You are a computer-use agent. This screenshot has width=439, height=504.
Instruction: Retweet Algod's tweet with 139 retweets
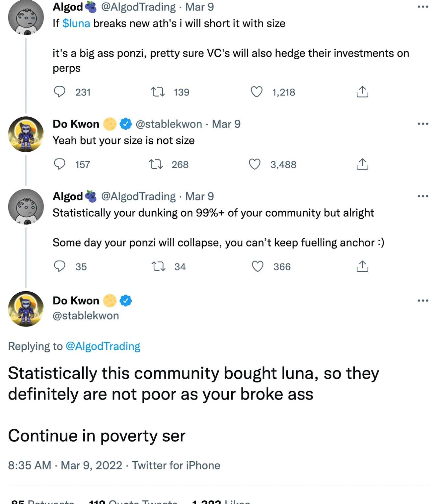tap(158, 92)
